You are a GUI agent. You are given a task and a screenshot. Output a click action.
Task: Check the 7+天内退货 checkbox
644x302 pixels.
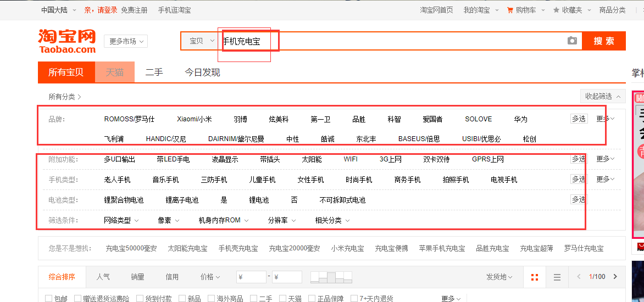(x=354, y=298)
